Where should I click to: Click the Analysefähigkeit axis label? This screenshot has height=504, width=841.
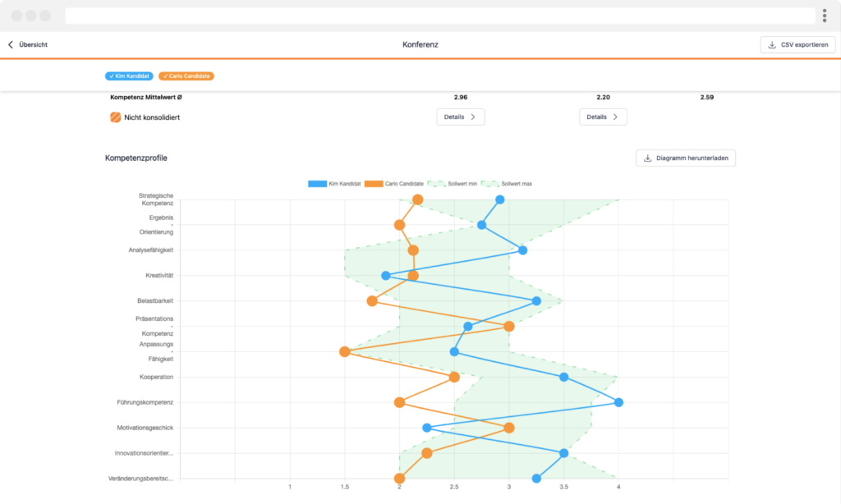coord(151,250)
